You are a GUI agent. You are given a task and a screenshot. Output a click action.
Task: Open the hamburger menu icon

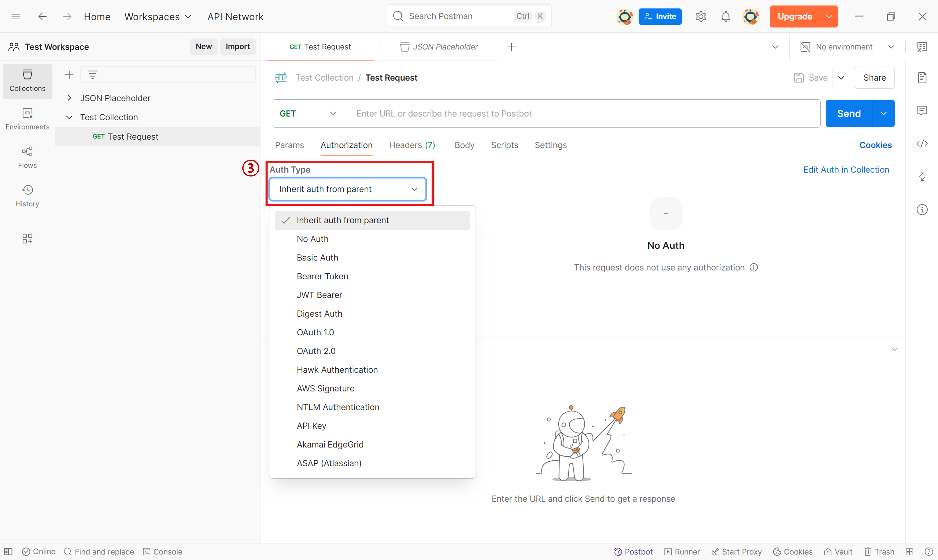[15, 16]
